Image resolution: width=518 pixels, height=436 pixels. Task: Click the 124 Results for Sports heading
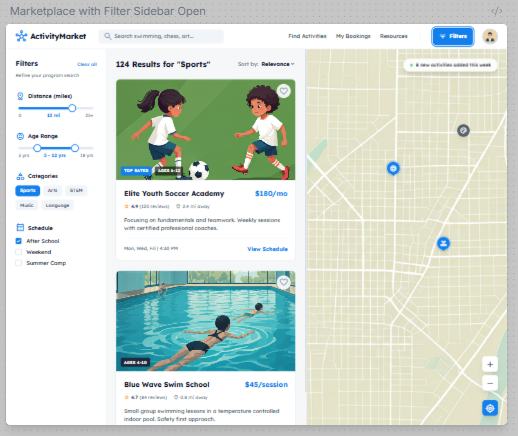[163, 64]
